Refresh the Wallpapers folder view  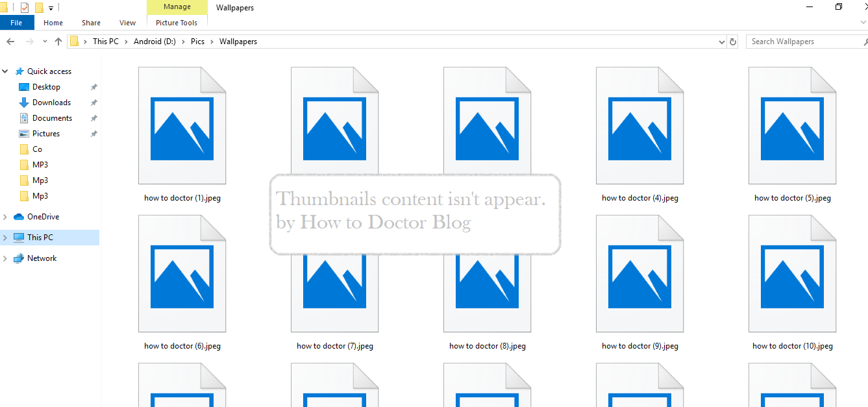tap(733, 41)
